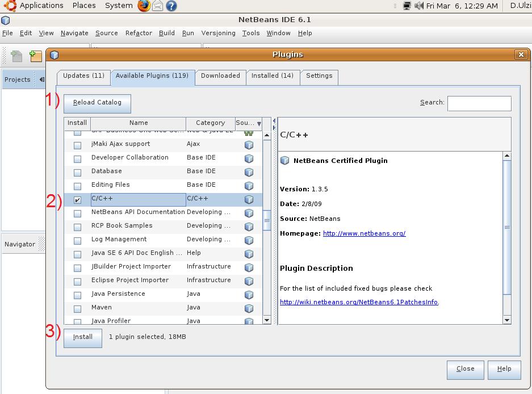Viewport: 532px width, 394px height.
Task: Switch to the Installed (14) tab
Action: [273, 77]
